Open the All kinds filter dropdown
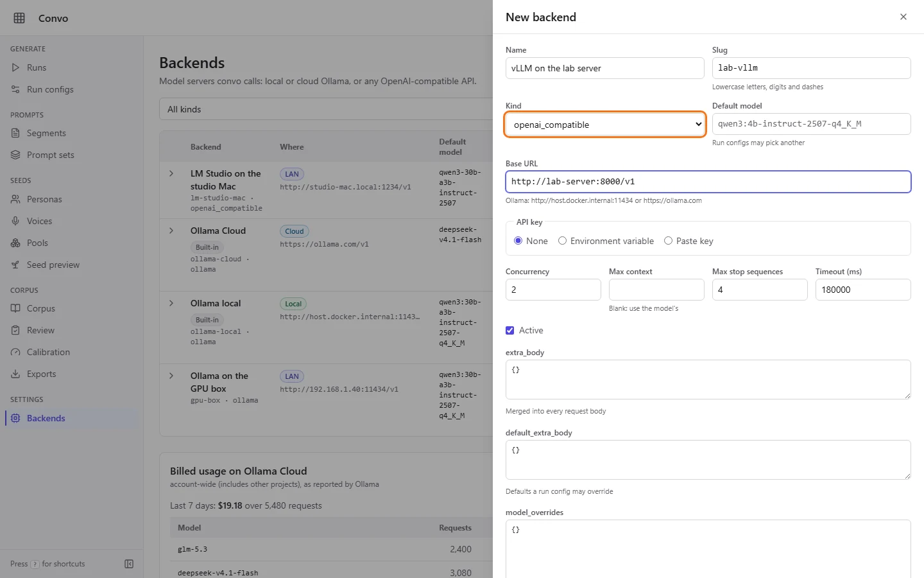 click(x=326, y=109)
